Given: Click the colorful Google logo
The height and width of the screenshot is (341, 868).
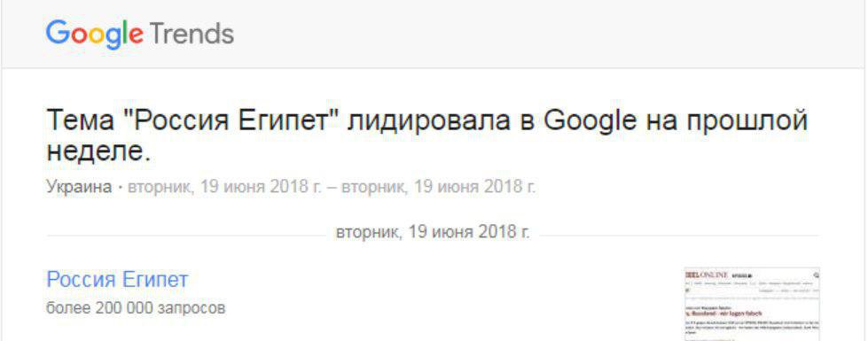Looking at the screenshot, I should [x=95, y=34].
